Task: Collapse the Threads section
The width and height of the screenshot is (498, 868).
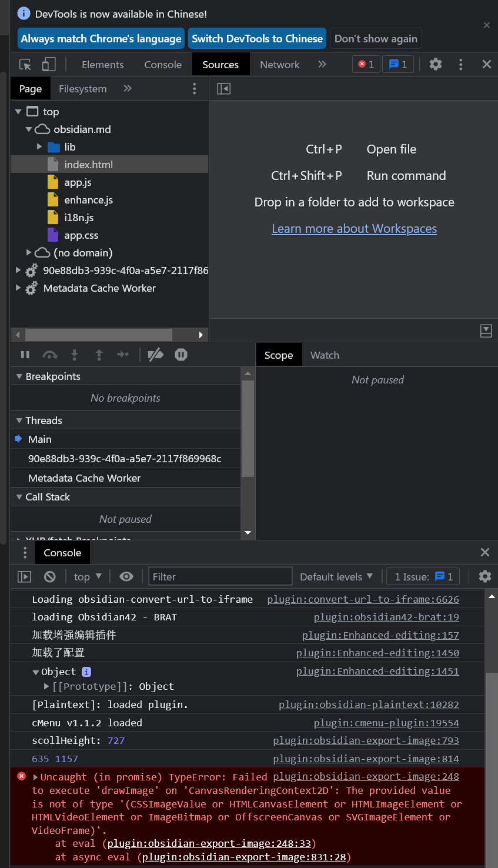Action: [18, 420]
